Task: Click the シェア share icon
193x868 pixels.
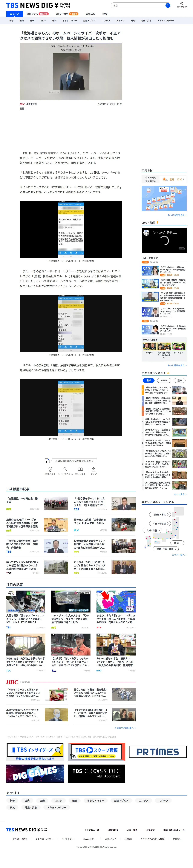Action: [94, 469]
